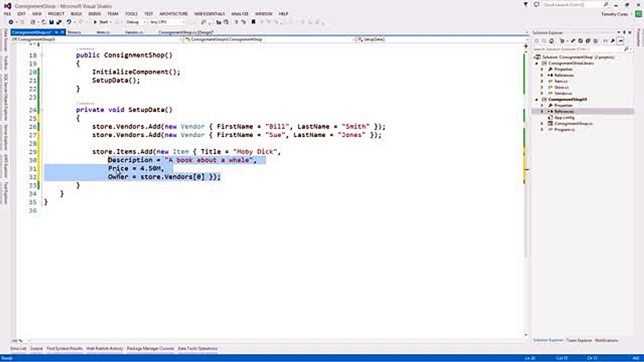Open the ConsignmentShopUI project scope dropdown
This screenshot has width=644, height=362.
98,39
